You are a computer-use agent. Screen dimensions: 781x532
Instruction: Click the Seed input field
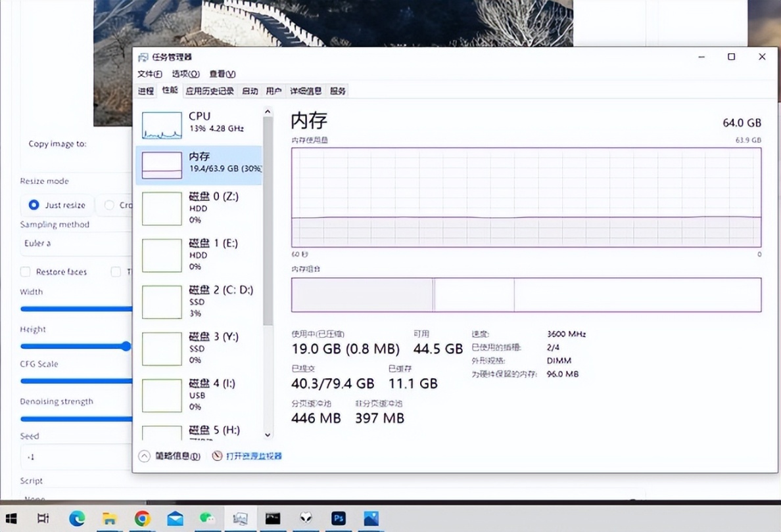(x=77, y=457)
